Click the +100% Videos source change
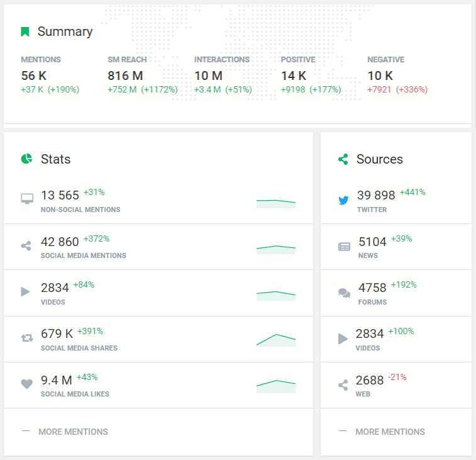476x460 pixels. pyautogui.click(x=401, y=331)
